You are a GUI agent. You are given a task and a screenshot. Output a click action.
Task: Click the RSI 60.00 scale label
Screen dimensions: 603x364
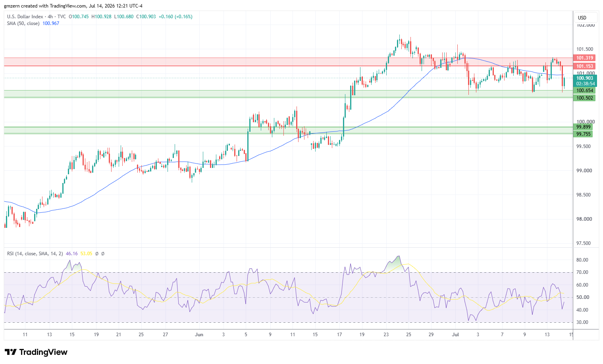tap(582, 285)
